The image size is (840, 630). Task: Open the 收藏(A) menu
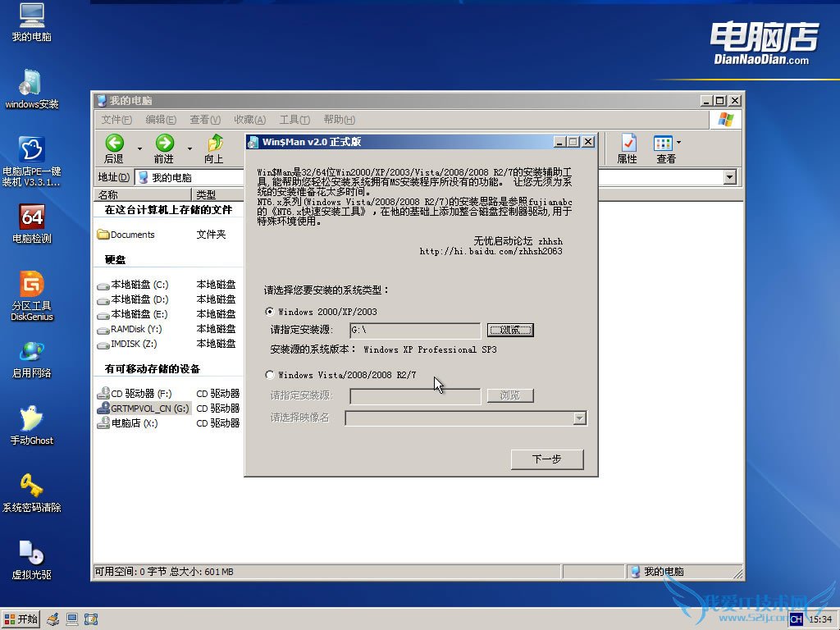249,120
